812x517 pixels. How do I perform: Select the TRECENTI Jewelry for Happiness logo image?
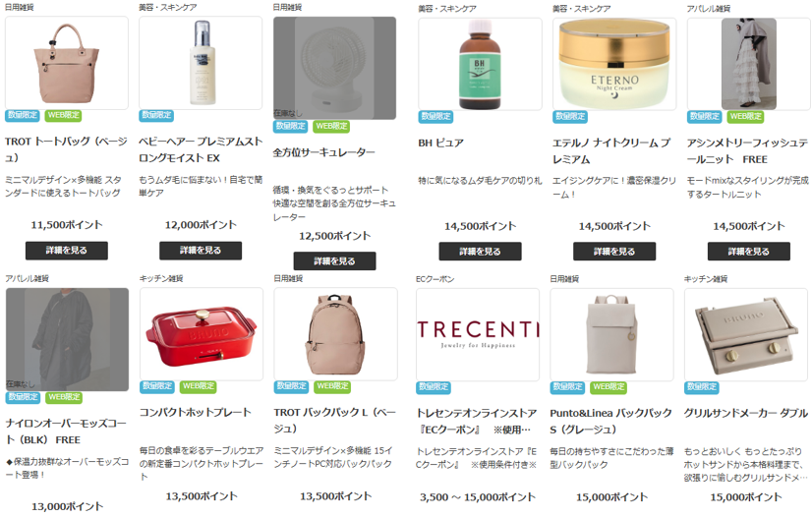pos(478,335)
